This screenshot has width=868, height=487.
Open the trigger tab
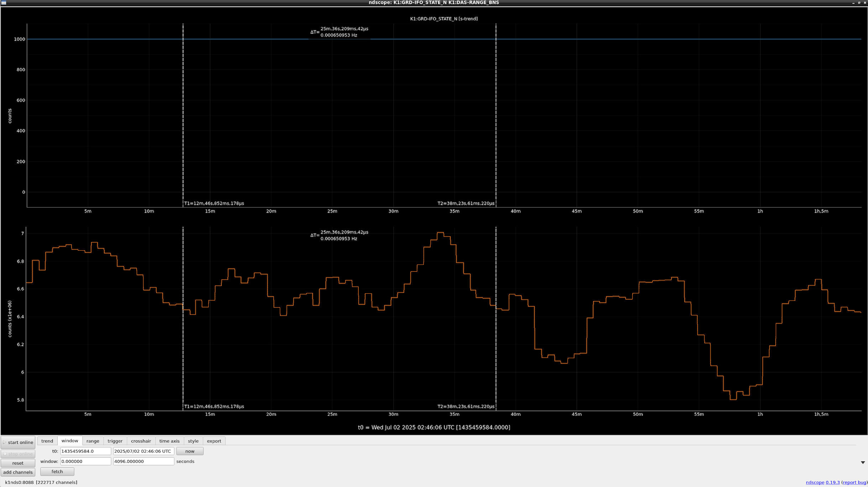click(x=115, y=441)
